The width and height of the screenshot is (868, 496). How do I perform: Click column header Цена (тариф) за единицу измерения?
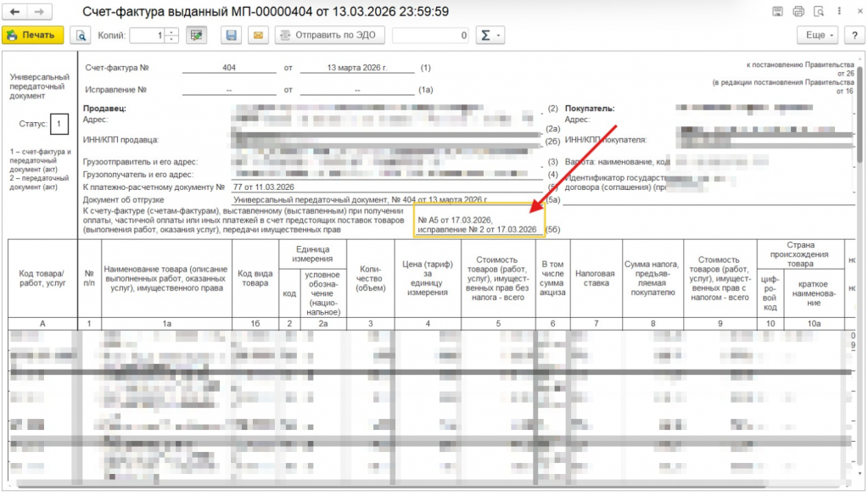pos(428,278)
